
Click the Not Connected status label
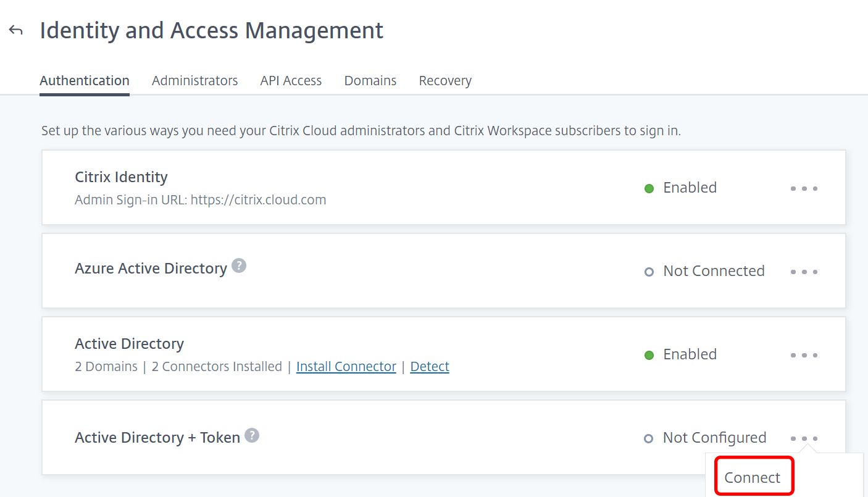(x=714, y=271)
